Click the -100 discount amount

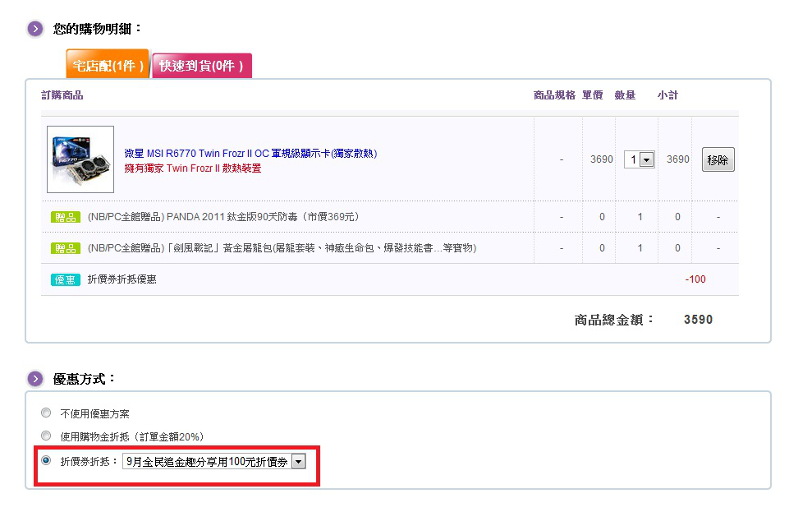tap(695, 279)
